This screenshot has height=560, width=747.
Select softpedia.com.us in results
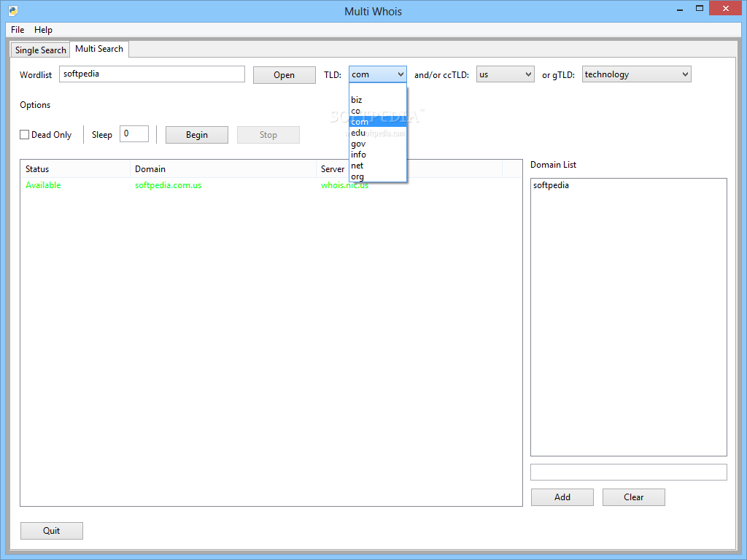(169, 185)
